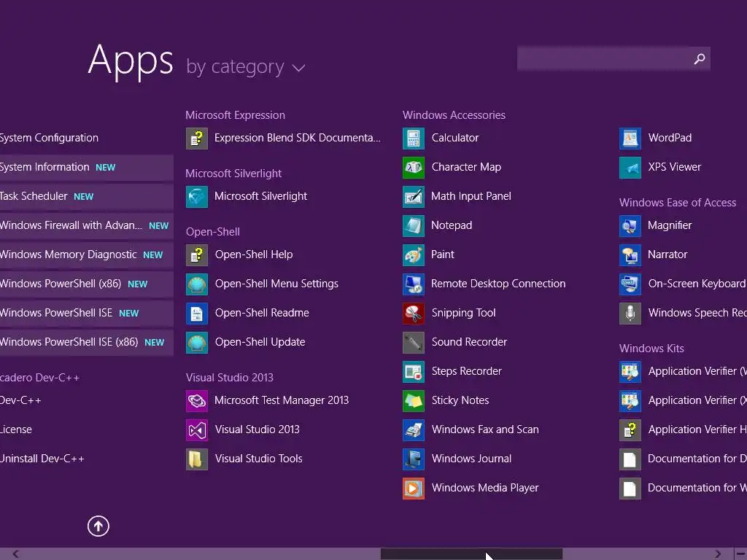747x560 pixels.
Task: Select the Windows Accessories category header
Action: point(454,115)
